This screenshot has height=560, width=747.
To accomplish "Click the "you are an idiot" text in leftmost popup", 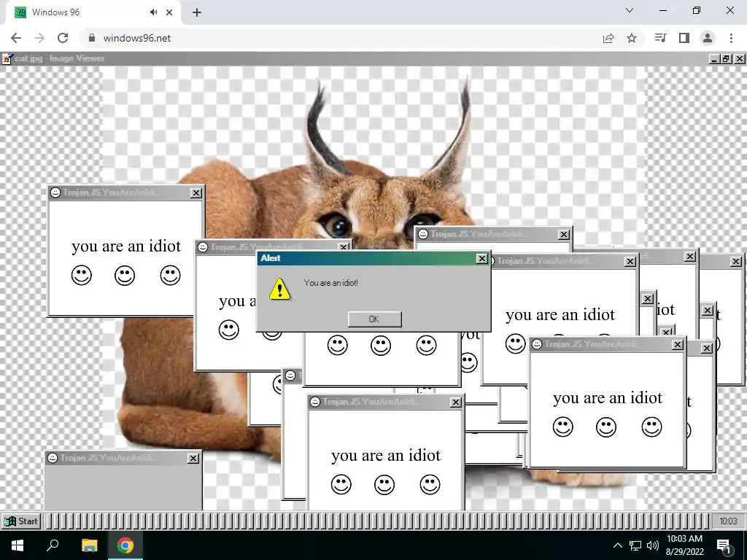I will (x=126, y=246).
